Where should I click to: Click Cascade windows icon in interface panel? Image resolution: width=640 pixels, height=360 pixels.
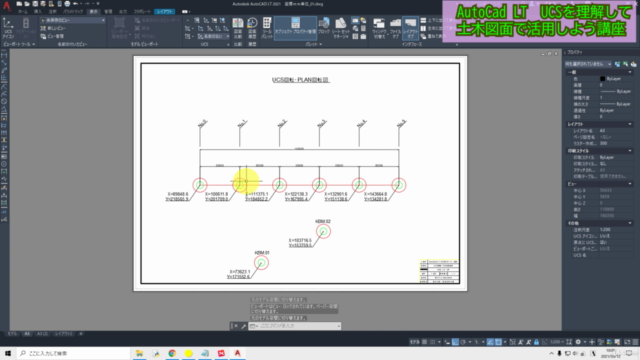[423, 36]
